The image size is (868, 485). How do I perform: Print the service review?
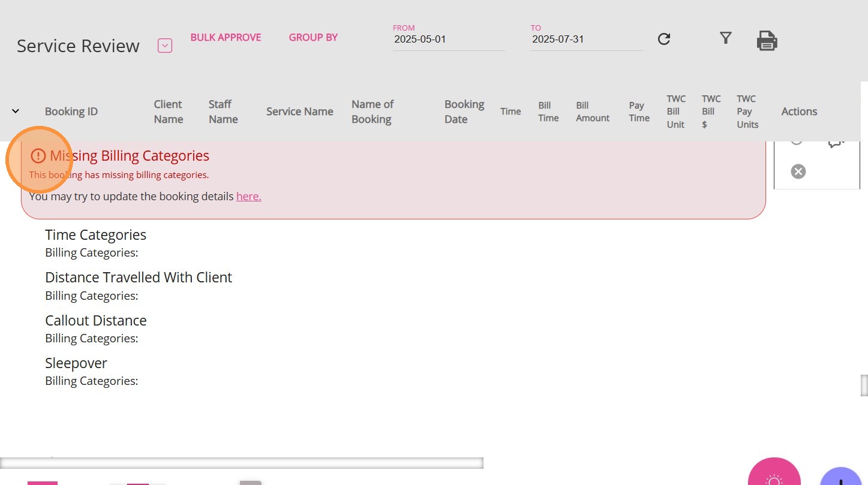pyautogui.click(x=767, y=41)
